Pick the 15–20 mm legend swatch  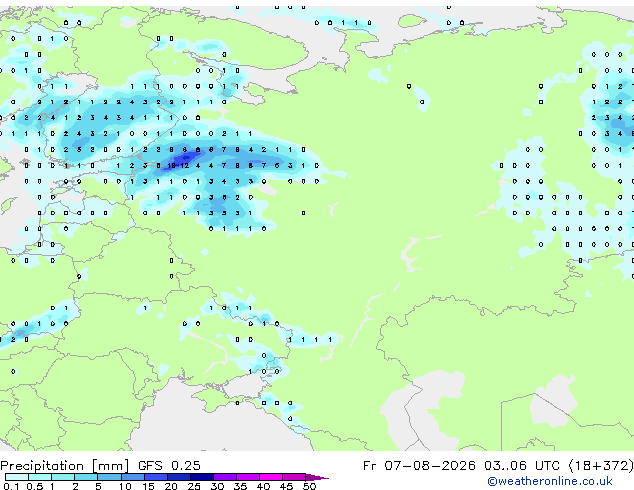coord(156,477)
